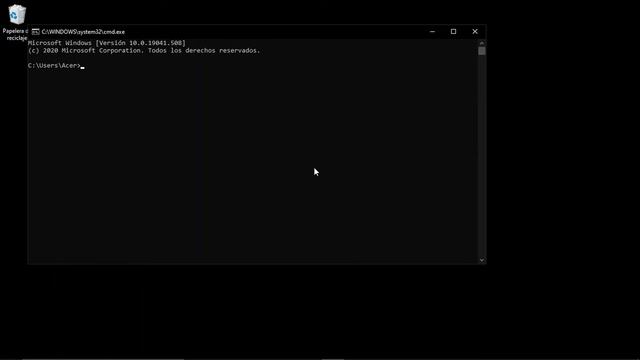The width and height of the screenshot is (640, 360).
Task: Click the scrollbar down arrow in cmd
Action: click(x=482, y=260)
